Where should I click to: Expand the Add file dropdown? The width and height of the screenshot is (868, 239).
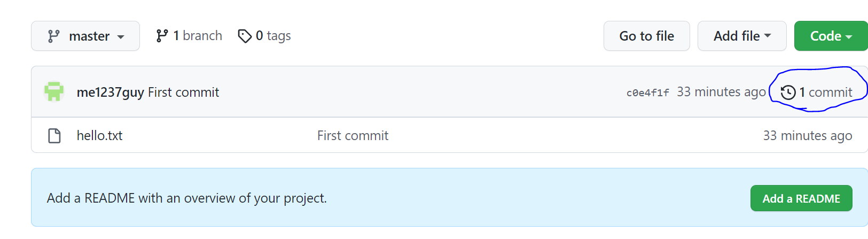(742, 36)
